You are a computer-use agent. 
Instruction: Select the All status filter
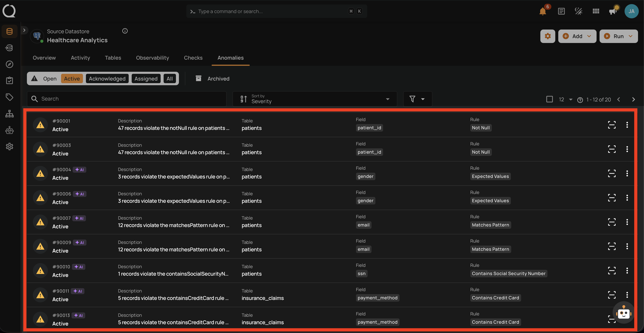pyautogui.click(x=170, y=78)
